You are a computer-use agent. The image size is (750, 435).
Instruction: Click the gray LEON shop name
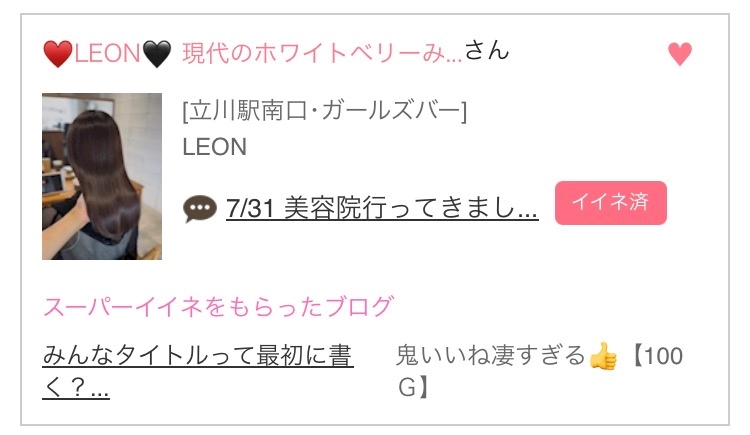pyautogui.click(x=215, y=146)
